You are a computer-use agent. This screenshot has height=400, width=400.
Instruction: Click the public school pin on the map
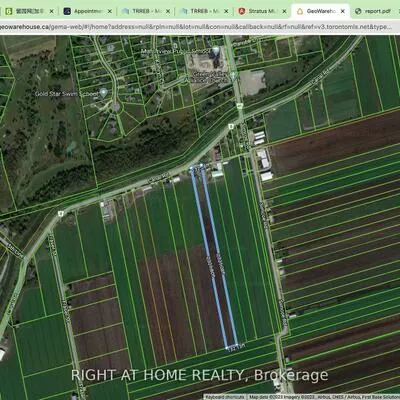[216, 51]
